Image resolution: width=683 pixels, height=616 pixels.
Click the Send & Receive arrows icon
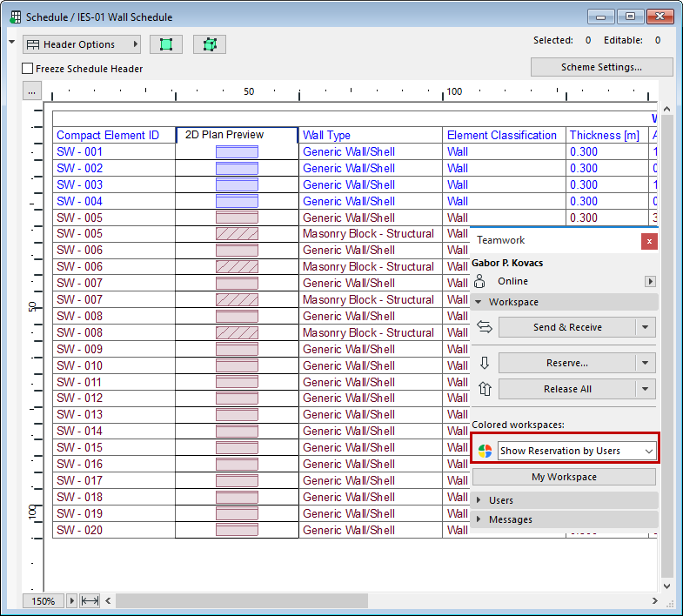[x=485, y=327]
